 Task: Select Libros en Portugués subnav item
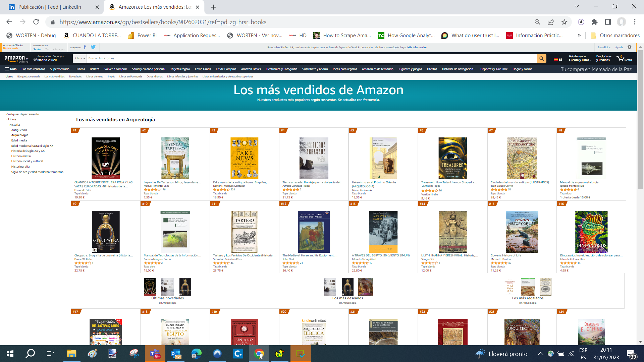[x=130, y=76]
